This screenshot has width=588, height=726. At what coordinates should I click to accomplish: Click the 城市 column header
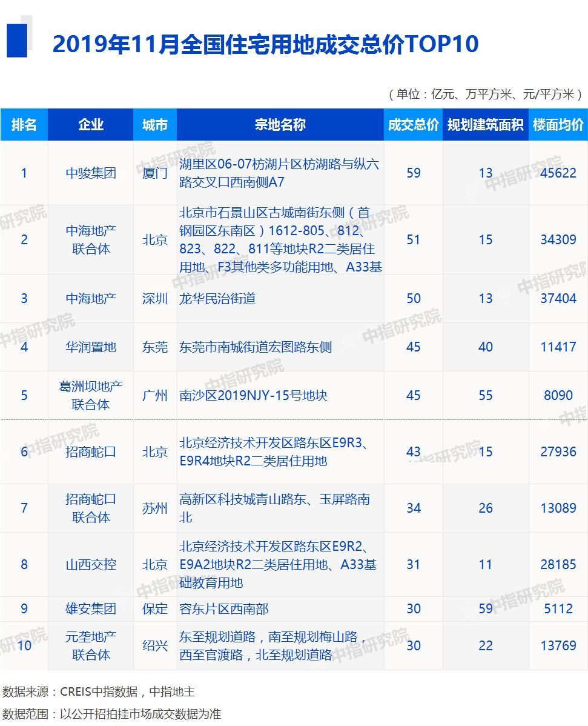click(155, 125)
